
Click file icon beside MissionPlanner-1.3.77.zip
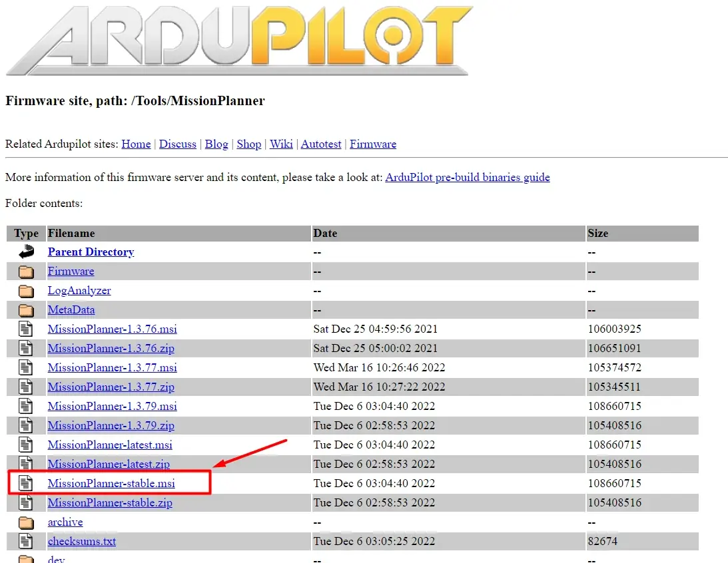pos(25,387)
